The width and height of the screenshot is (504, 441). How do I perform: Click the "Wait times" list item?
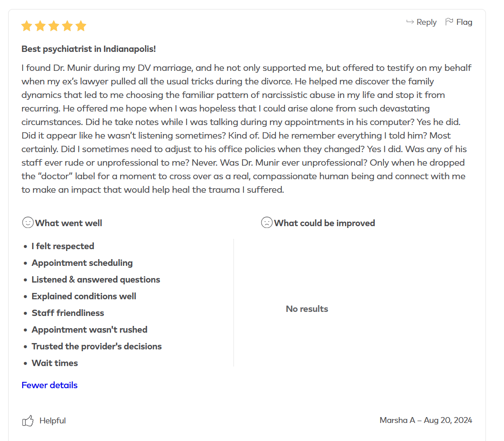coord(55,363)
